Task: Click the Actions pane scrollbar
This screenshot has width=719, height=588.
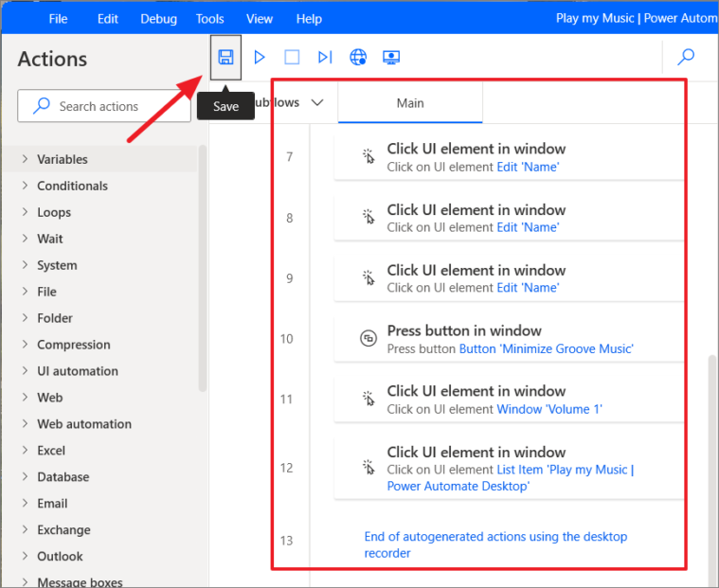Action: point(203,268)
